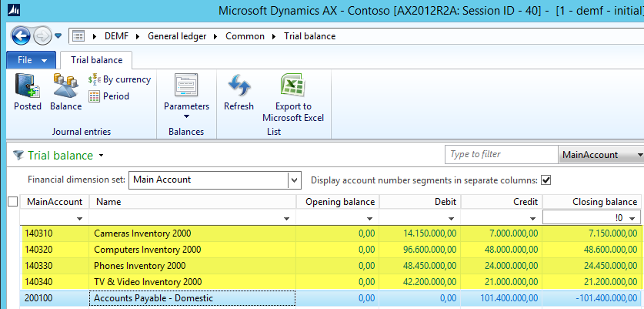Sort by the Closing balance column header

coord(592,202)
